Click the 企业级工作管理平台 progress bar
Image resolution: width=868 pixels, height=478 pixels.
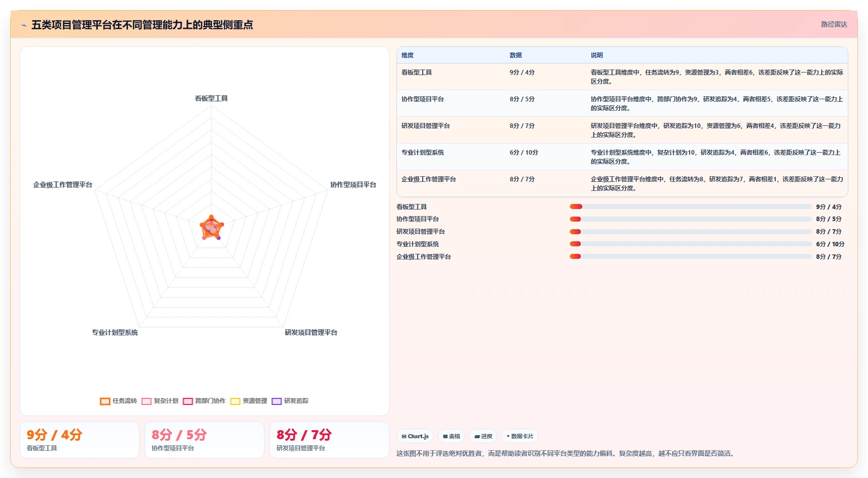[x=691, y=256]
